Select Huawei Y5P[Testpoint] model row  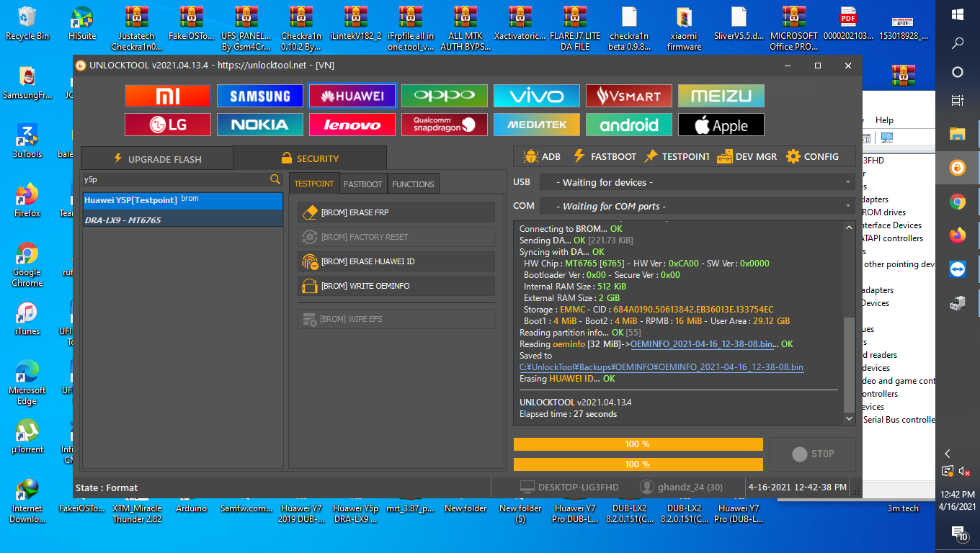[183, 201]
